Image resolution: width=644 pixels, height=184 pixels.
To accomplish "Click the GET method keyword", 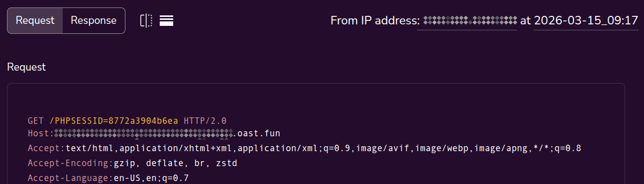I will tap(36, 121).
